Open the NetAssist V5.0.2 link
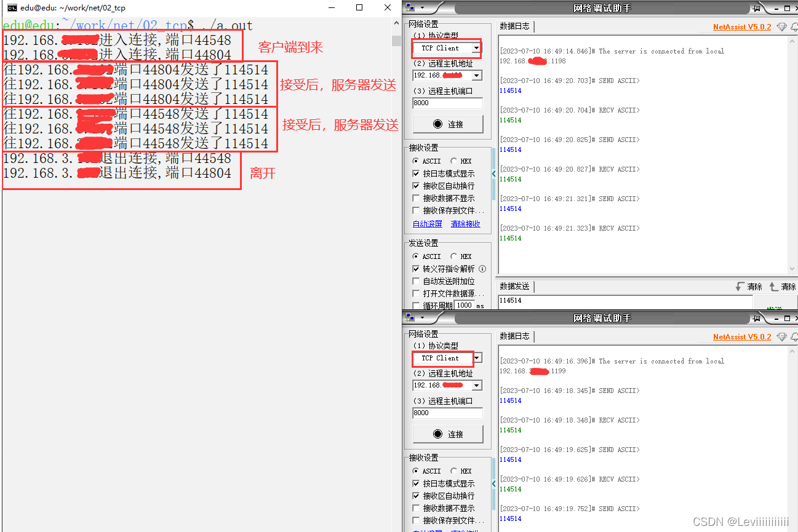Viewport: 798px width, 532px height. [x=742, y=27]
